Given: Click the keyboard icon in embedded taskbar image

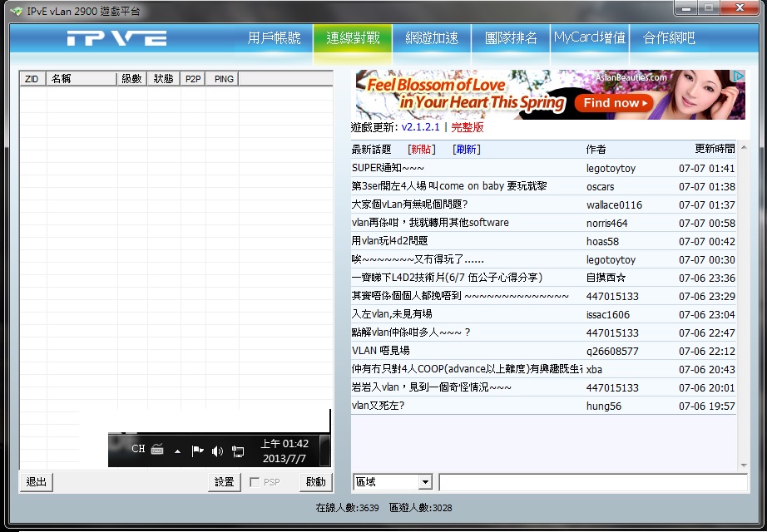Looking at the screenshot, I should pyautogui.click(x=157, y=449).
